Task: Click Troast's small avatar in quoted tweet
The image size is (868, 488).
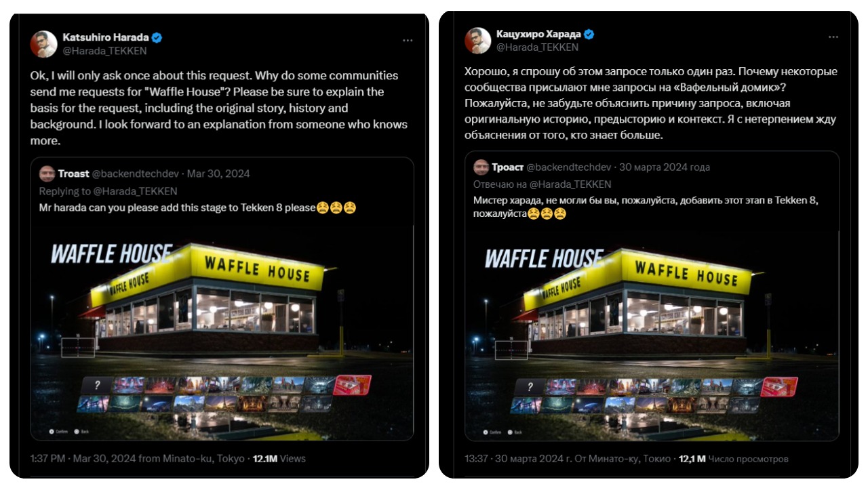Action: (47, 174)
